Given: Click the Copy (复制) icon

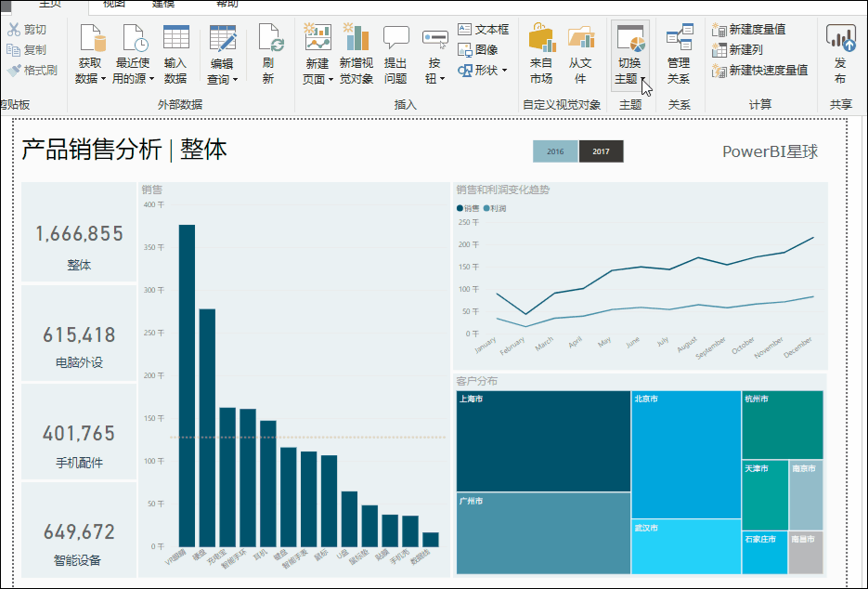Looking at the screenshot, I should (x=13, y=50).
